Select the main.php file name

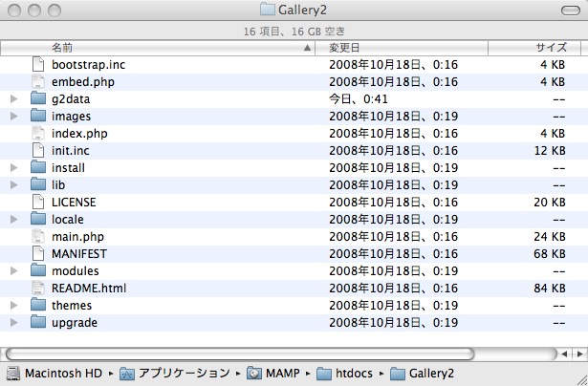[77, 236]
